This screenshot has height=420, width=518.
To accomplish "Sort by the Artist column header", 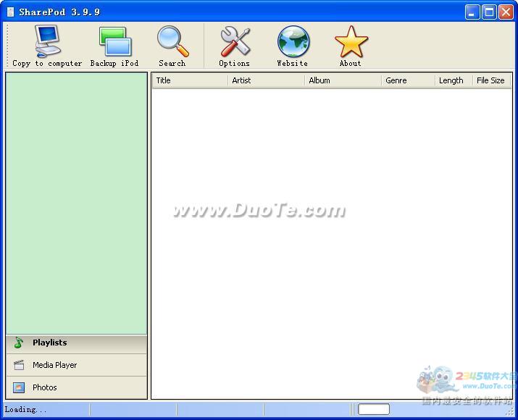I will [266, 80].
